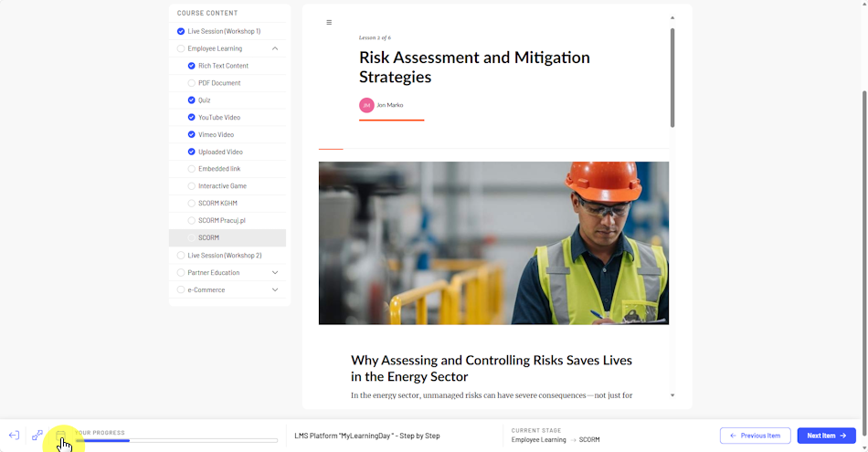Toggle Live Session (Workshop 1) completion circle
868x452 pixels.
click(181, 32)
